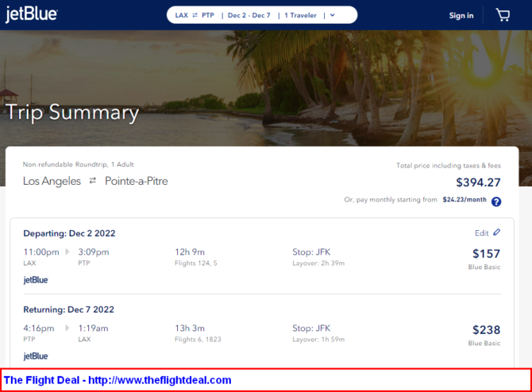Click the $157 departing fare
This screenshot has height=392, width=532.
486,254
